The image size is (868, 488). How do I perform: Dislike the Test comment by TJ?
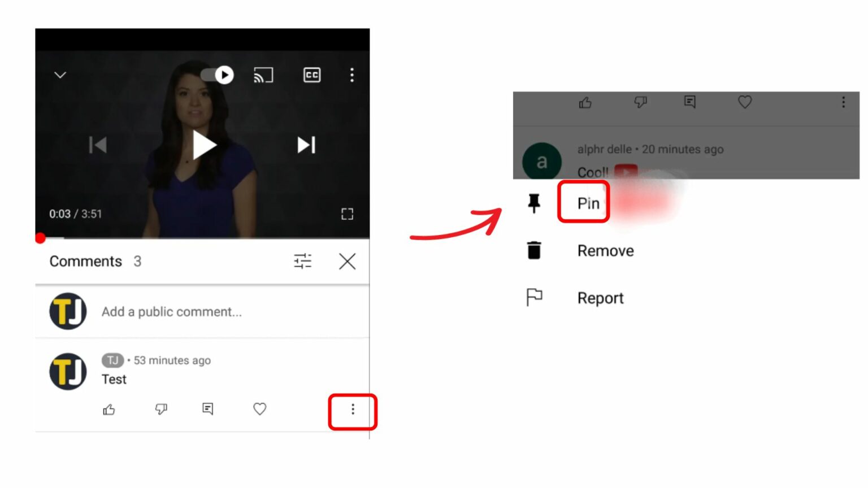(x=160, y=409)
